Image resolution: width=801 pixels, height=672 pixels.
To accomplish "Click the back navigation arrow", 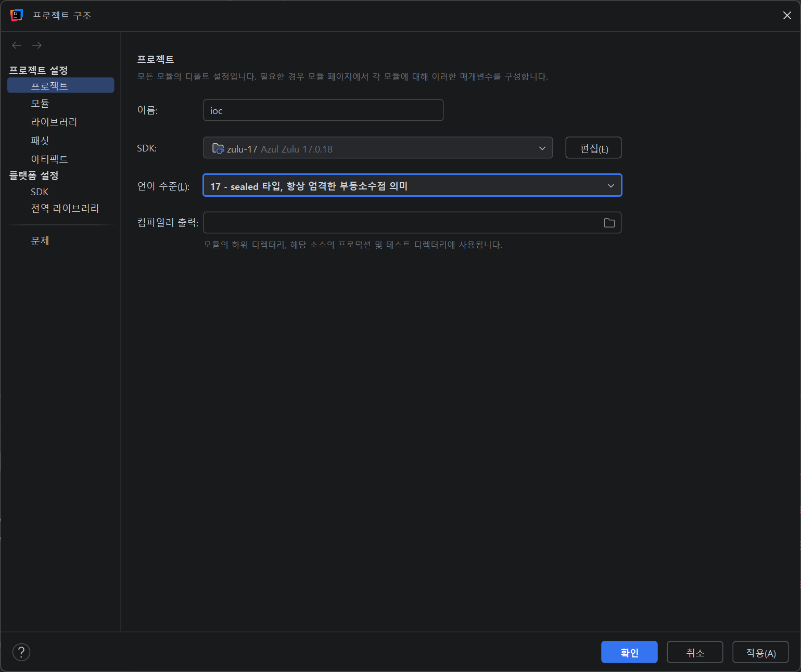I will click(17, 45).
